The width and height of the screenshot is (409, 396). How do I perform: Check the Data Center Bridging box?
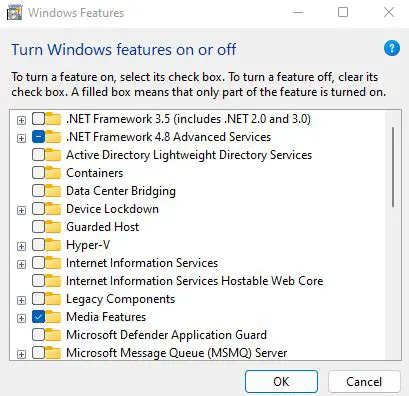[38, 191]
